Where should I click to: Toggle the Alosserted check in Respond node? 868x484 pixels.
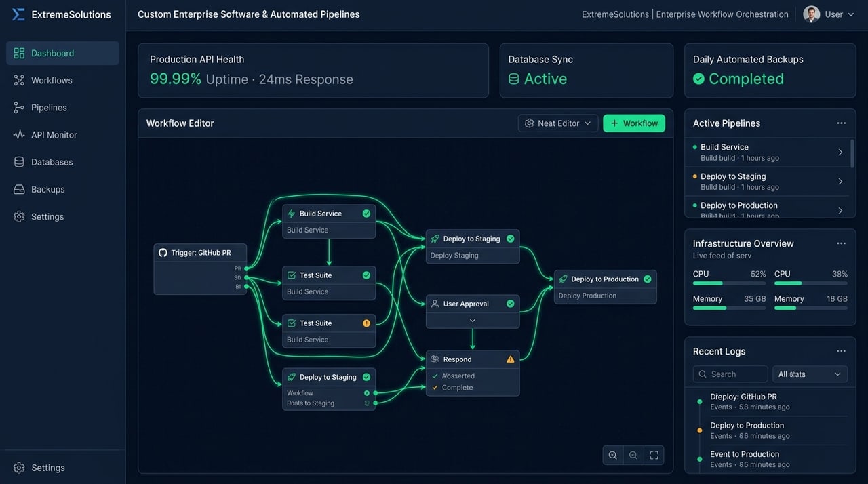click(x=435, y=376)
